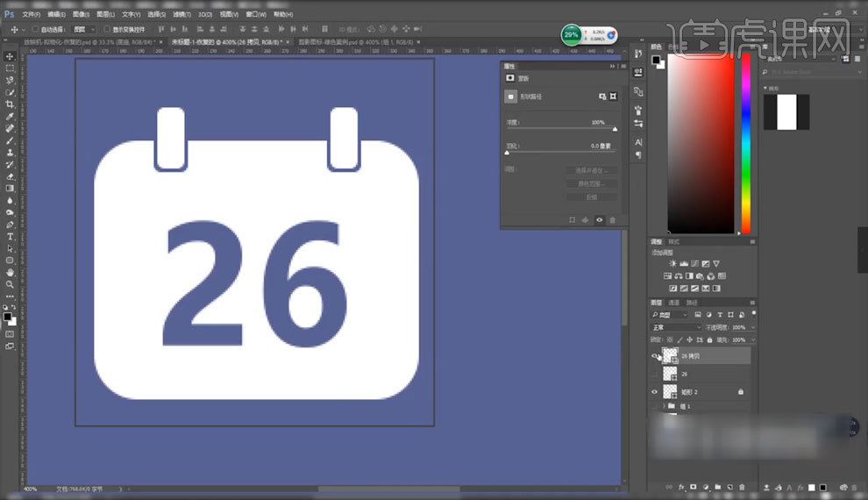Open the 滤镜(T) menu
This screenshot has height=500, width=868.
(181, 14)
